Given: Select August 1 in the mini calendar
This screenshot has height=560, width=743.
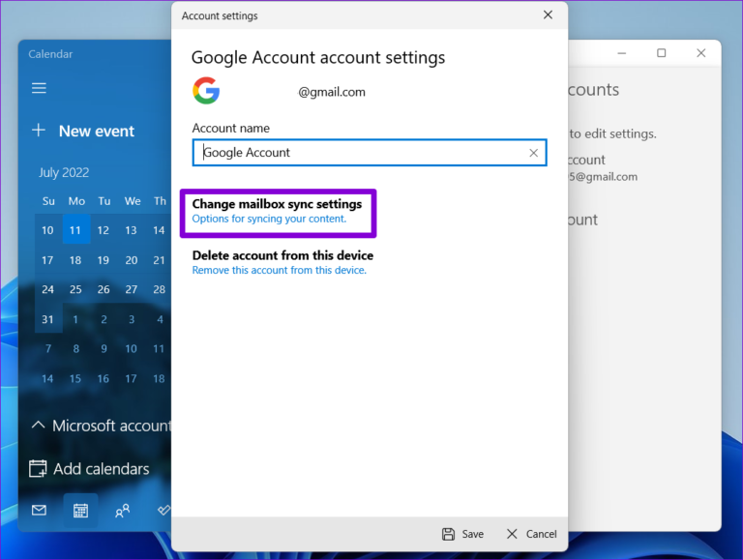Looking at the screenshot, I should [75, 319].
